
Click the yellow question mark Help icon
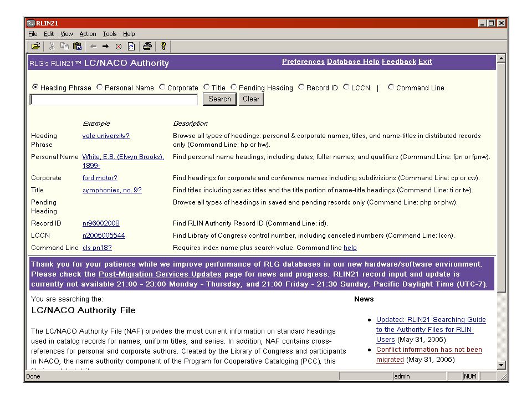pos(163,46)
